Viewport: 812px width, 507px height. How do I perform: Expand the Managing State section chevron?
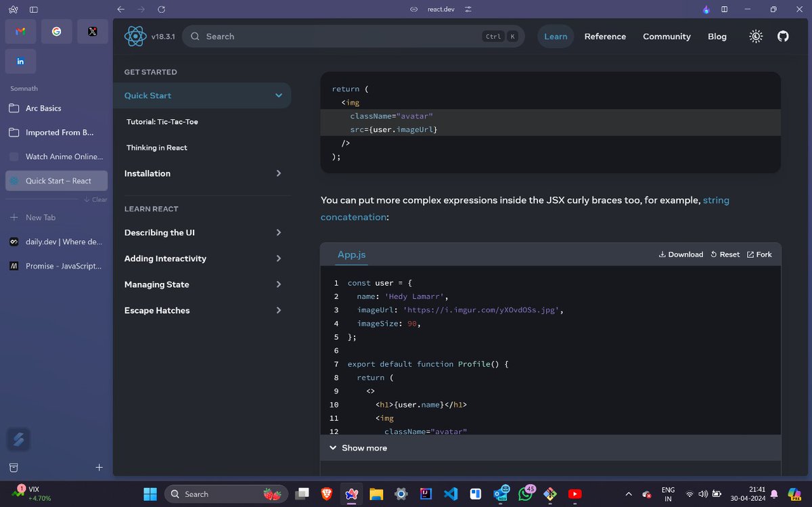click(279, 284)
